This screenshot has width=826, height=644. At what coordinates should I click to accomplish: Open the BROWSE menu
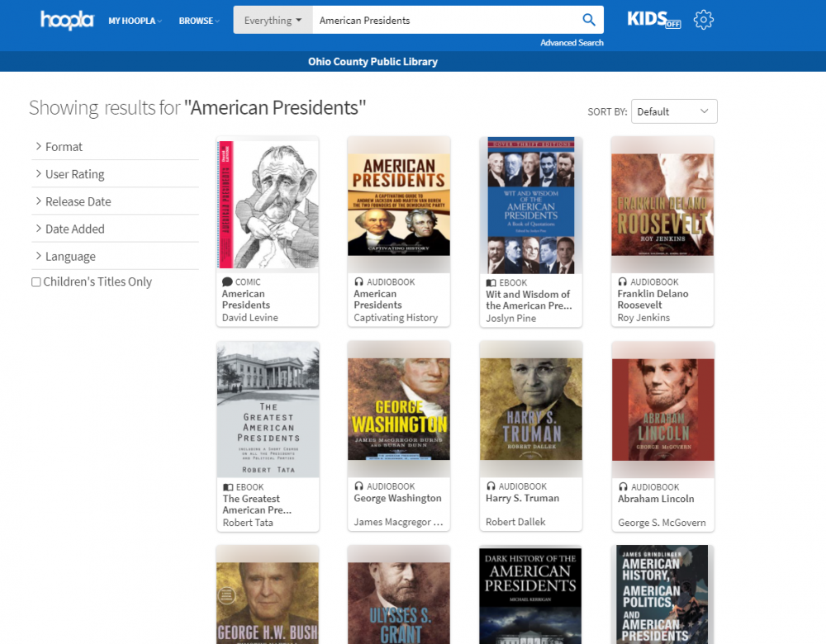198,21
